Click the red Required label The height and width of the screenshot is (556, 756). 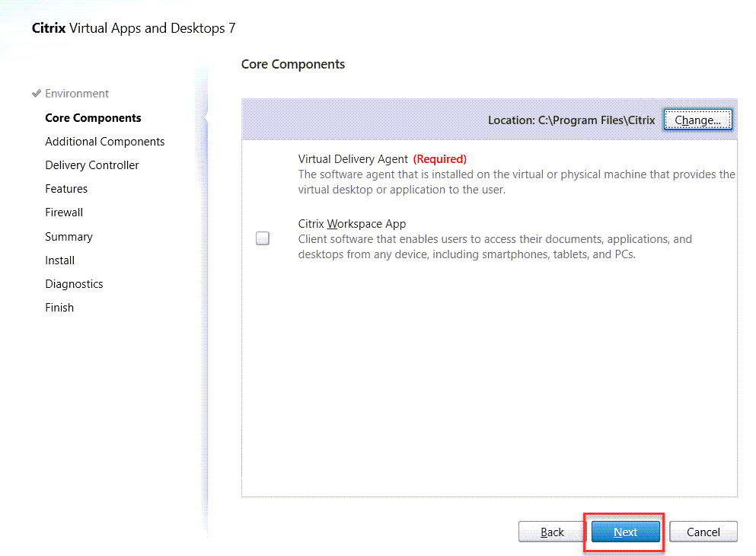[439, 159]
